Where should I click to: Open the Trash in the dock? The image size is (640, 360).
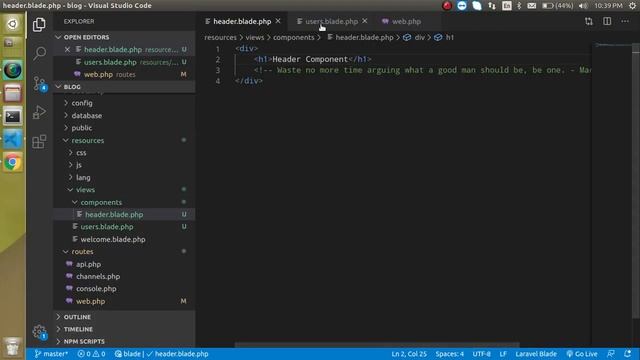13,347
